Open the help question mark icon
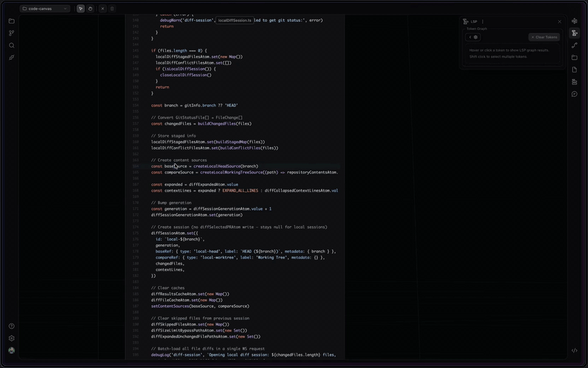 12,326
